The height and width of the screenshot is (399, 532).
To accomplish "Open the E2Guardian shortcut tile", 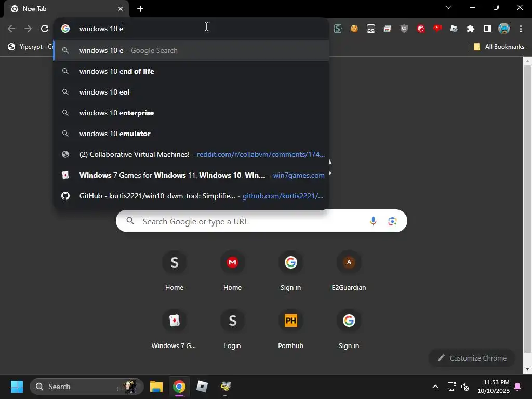I will pos(349,271).
